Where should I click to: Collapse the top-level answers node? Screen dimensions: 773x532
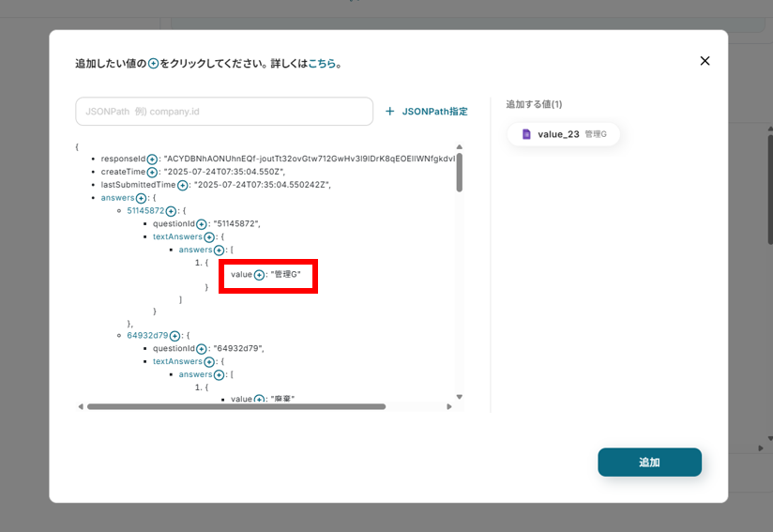(117, 198)
